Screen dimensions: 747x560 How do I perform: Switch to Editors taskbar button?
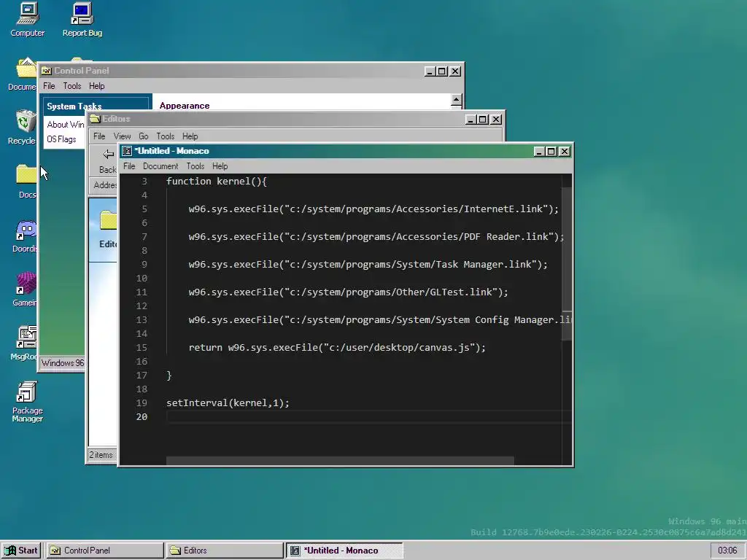[225, 551]
